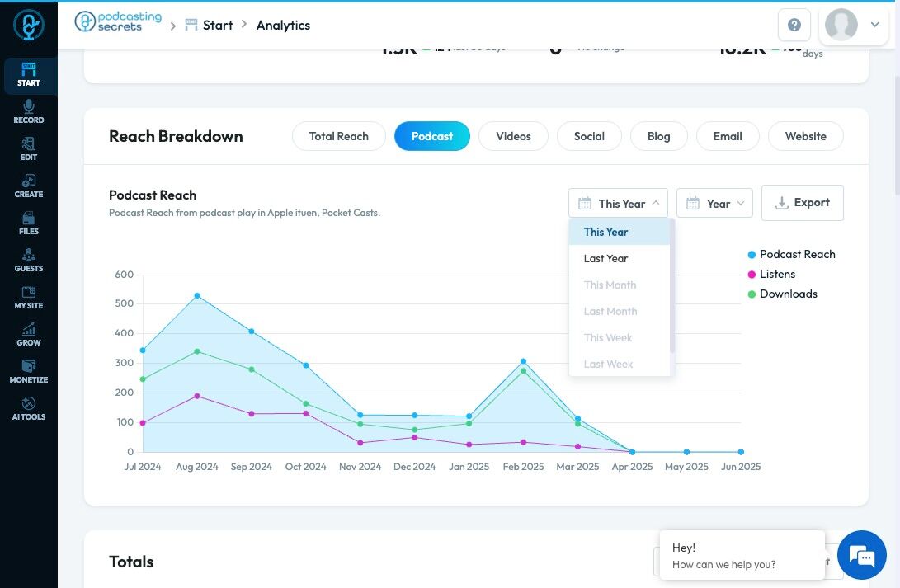Open the Grow section in sidebar
900x588 pixels.
tap(29, 335)
